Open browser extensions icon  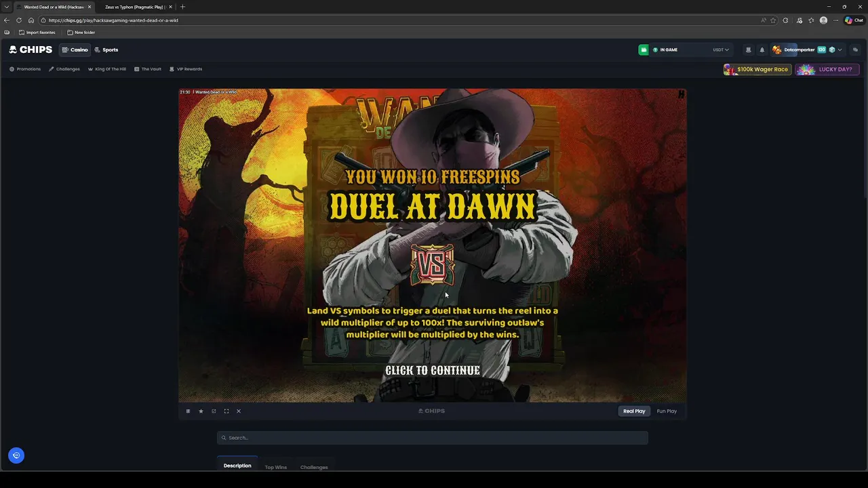click(786, 20)
